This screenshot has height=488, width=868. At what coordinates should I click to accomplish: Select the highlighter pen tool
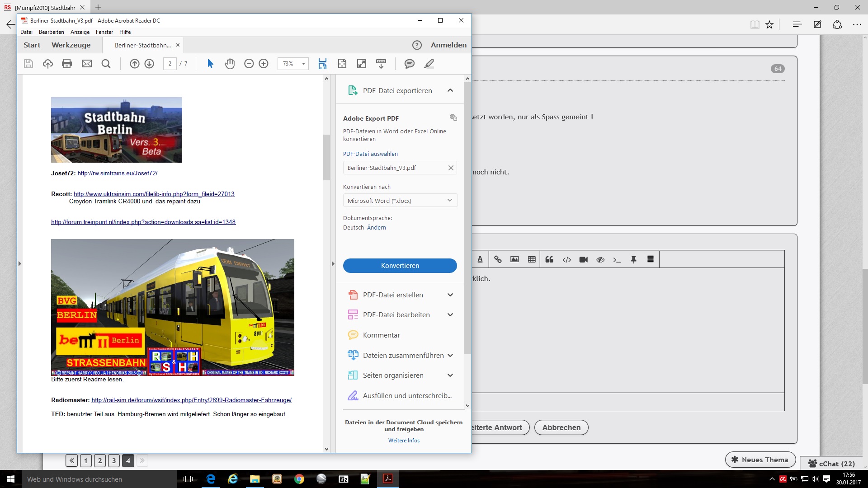[x=429, y=64]
